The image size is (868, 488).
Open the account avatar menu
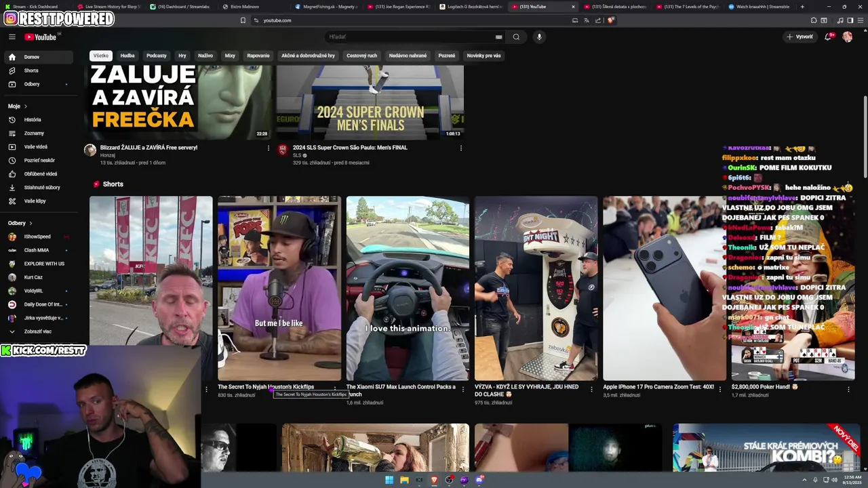click(847, 37)
